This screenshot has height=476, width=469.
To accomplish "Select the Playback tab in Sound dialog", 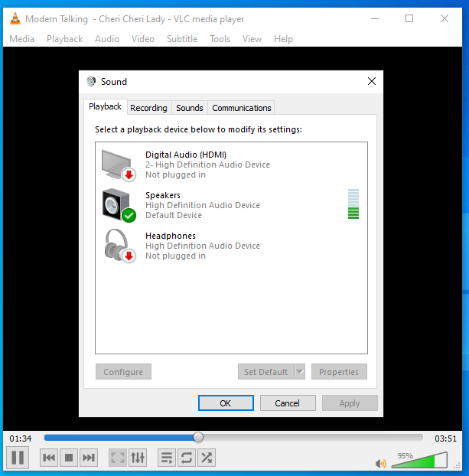I will 105,106.
